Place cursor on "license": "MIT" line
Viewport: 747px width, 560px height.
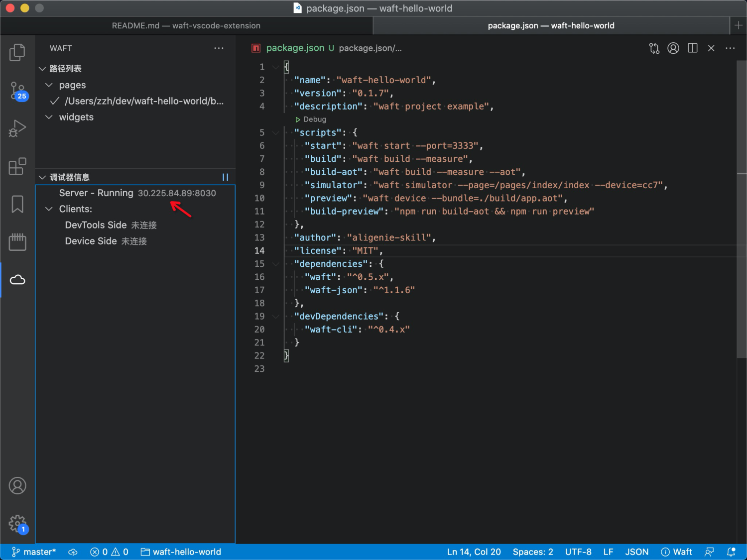point(338,251)
